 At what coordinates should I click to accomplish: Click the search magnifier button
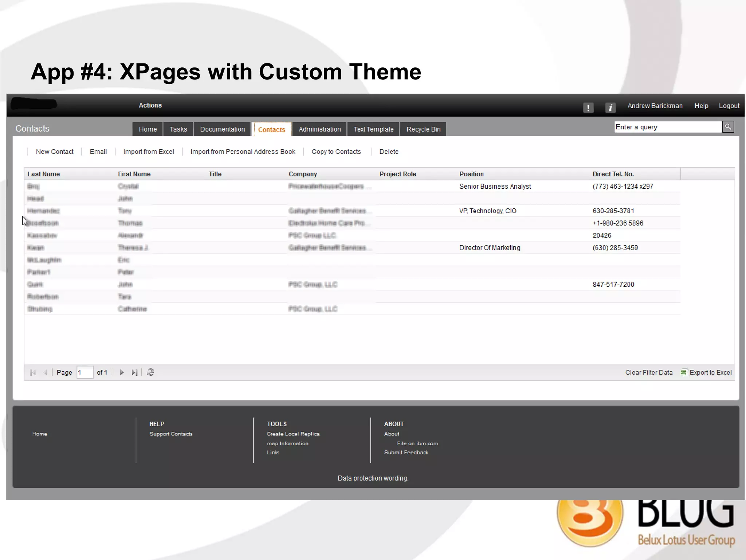(x=728, y=127)
